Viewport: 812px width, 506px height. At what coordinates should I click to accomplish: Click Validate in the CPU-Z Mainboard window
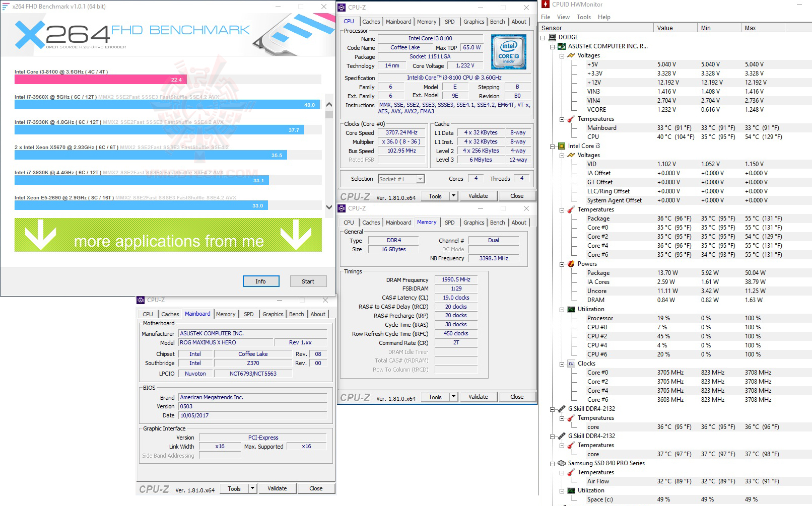click(277, 488)
